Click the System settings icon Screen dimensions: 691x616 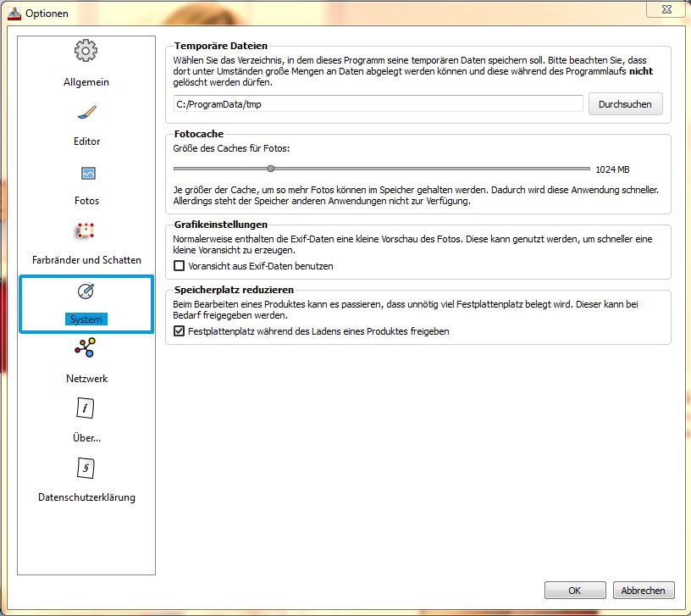coord(86,291)
